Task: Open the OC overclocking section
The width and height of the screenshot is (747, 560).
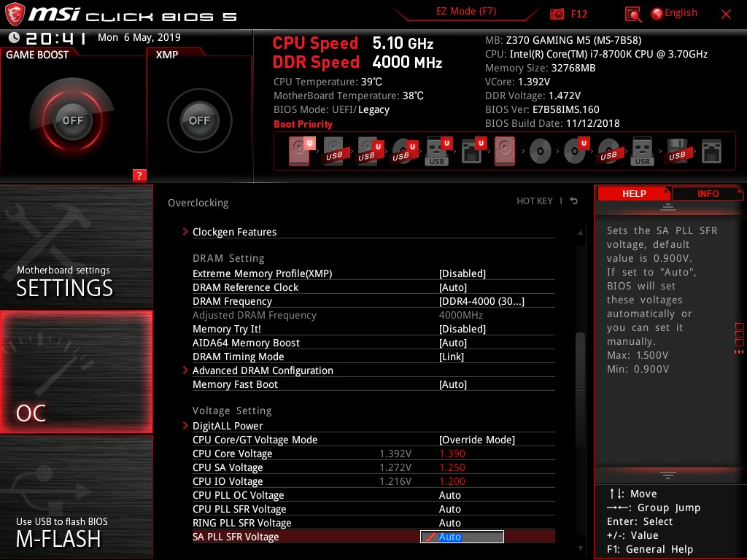Action: (76, 372)
